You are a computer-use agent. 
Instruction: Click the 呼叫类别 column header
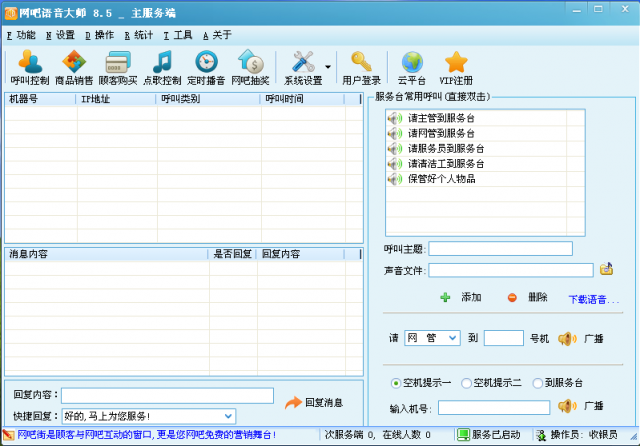point(208,99)
